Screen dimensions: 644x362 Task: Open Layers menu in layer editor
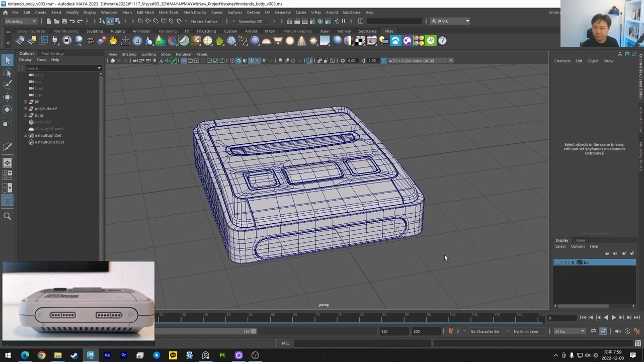point(560,246)
